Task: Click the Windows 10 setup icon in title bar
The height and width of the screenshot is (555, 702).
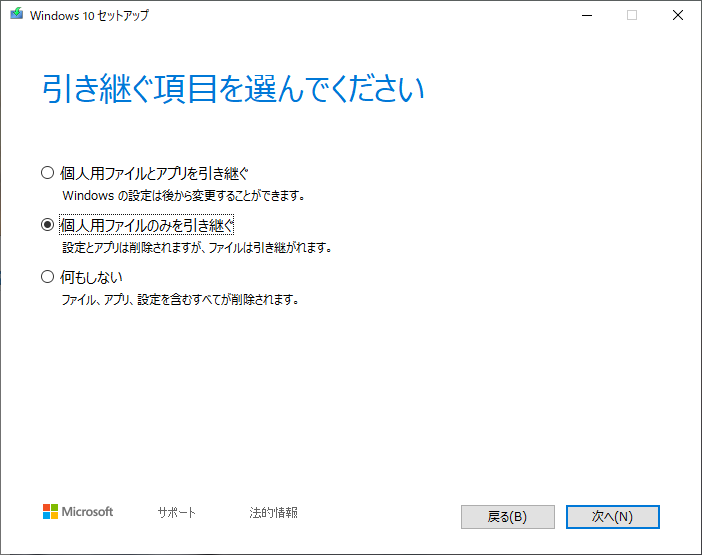Action: tap(15, 16)
